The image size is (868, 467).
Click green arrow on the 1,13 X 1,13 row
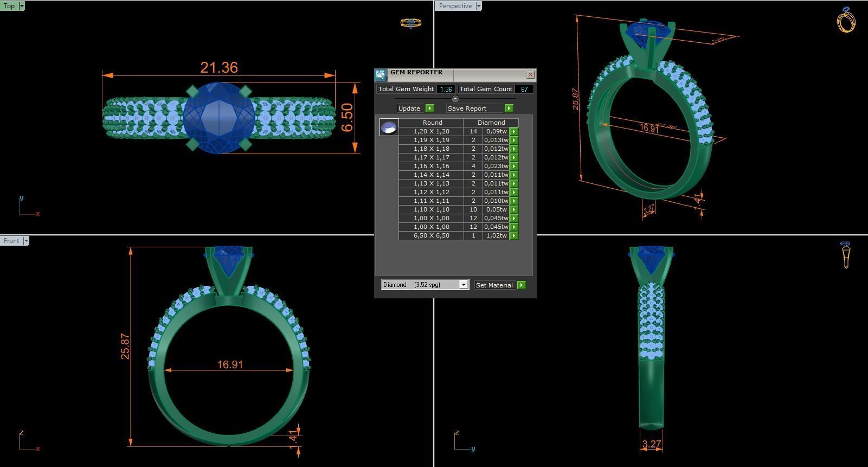(x=514, y=183)
